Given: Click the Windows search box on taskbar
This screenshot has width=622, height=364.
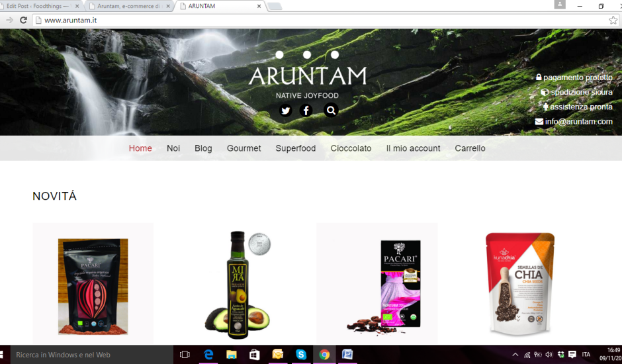Looking at the screenshot, I should pyautogui.click(x=91, y=355).
